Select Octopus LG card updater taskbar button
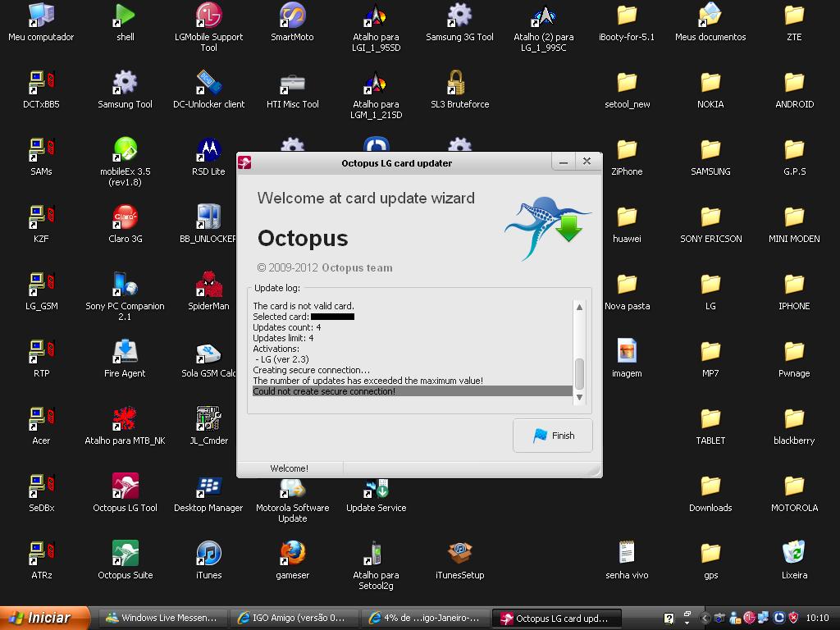Screen dimensions: 840x630 click(x=557, y=619)
